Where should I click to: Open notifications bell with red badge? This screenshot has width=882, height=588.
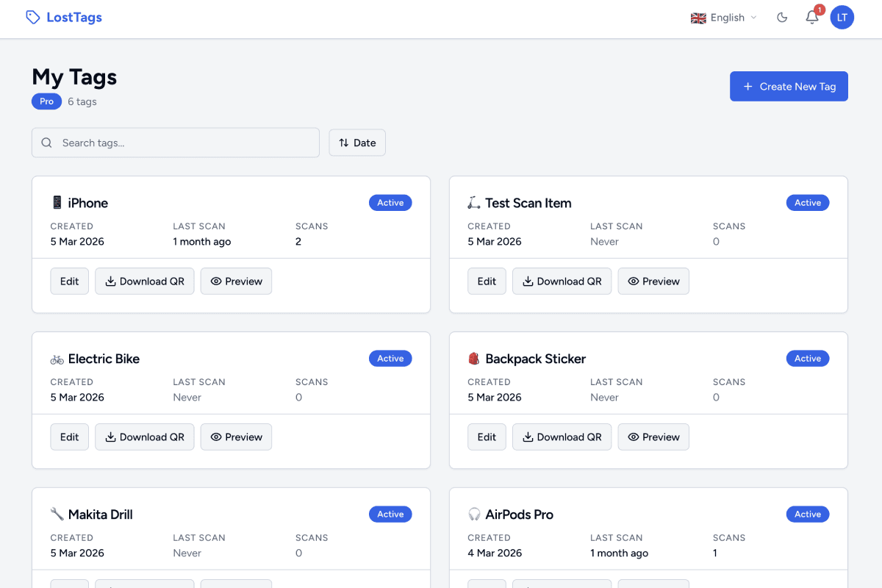point(812,18)
